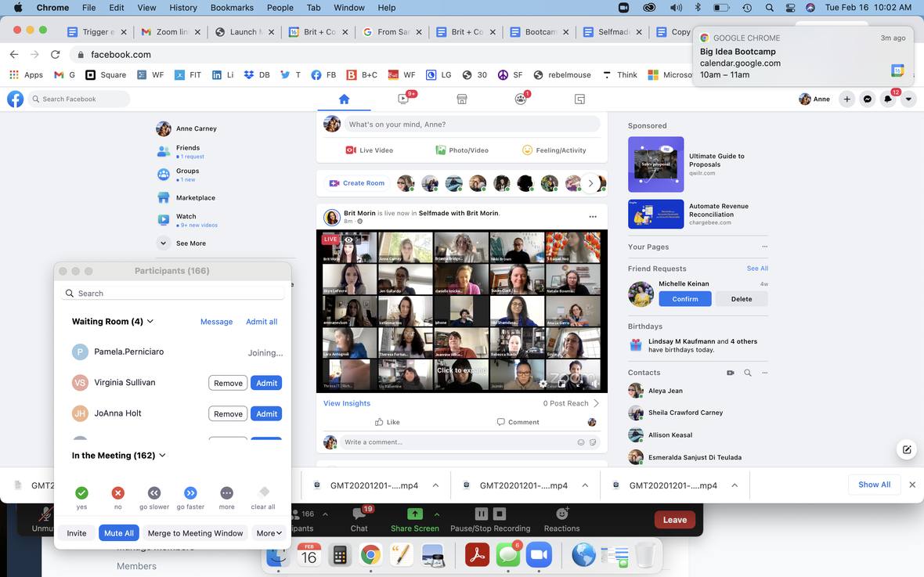Open post options three-dot menu

coord(593,217)
